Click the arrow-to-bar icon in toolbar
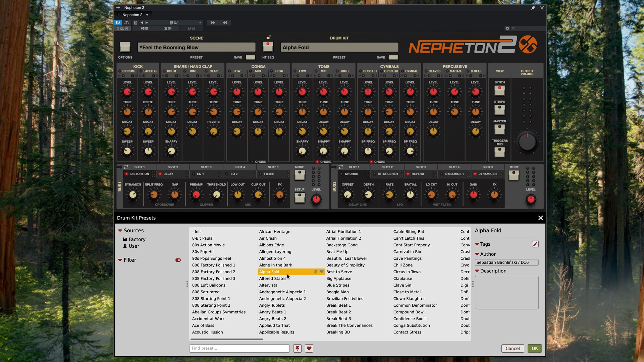Image resolution: width=644 pixels, height=362 pixels. point(225,23)
